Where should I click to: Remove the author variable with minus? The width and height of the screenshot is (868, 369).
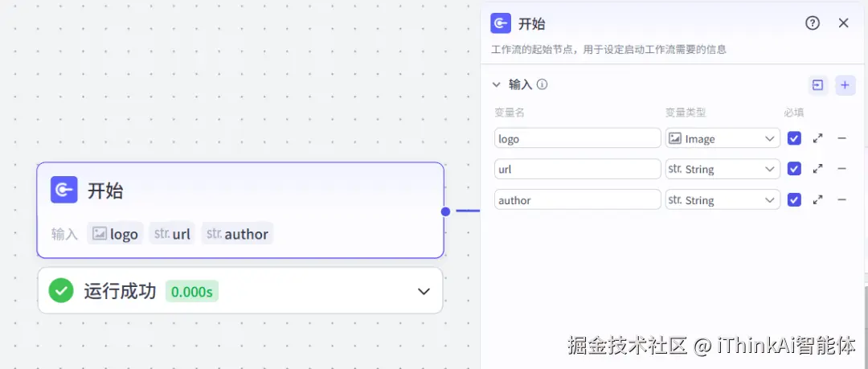[842, 200]
